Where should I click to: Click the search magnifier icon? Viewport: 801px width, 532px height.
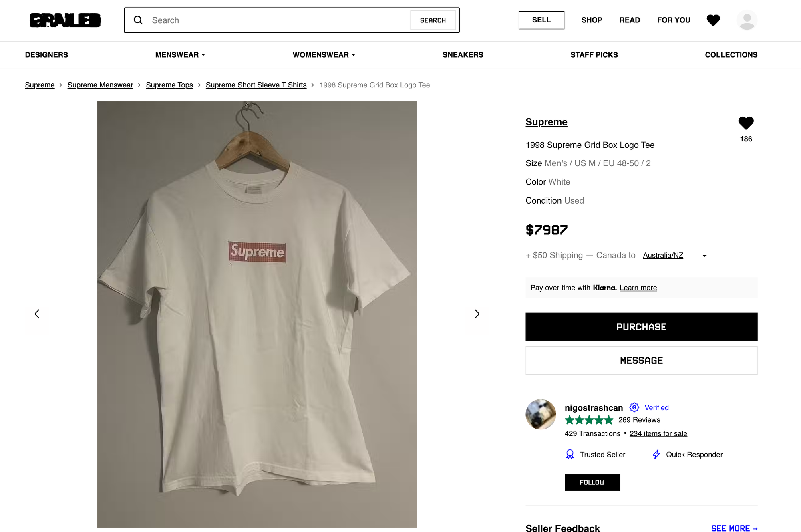point(138,20)
